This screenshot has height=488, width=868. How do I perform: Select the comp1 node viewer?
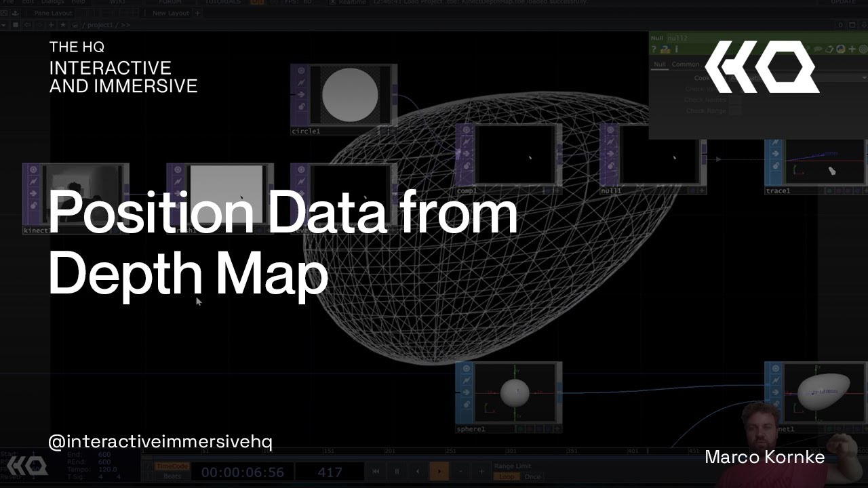[x=515, y=155]
